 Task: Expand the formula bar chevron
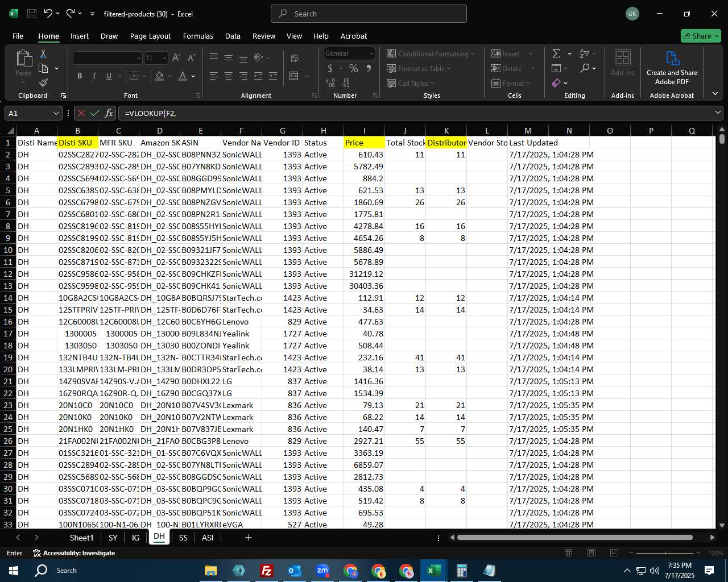pos(718,113)
